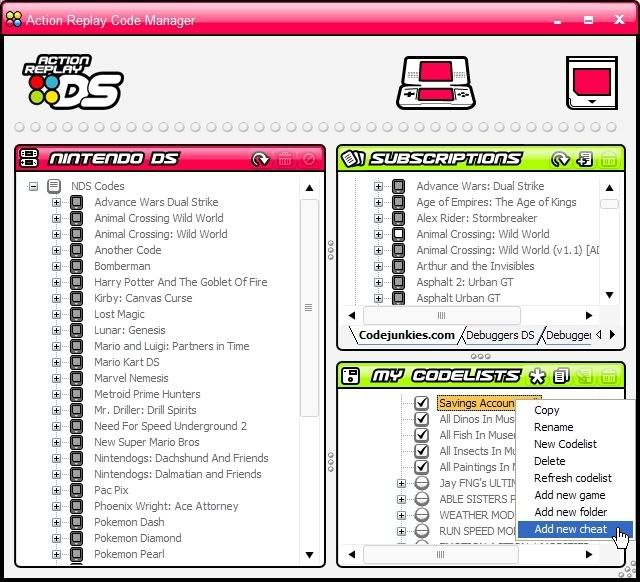Click the Nintendo DS list scroll-down arrow
The height and width of the screenshot is (582, 640).
(x=309, y=555)
